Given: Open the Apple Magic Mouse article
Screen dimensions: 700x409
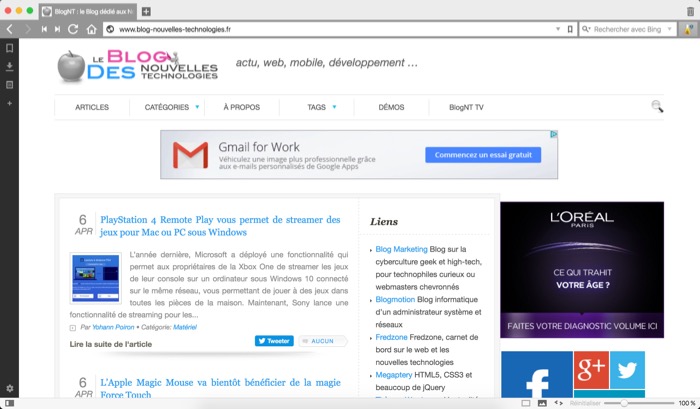Looking at the screenshot, I should tap(220, 388).
